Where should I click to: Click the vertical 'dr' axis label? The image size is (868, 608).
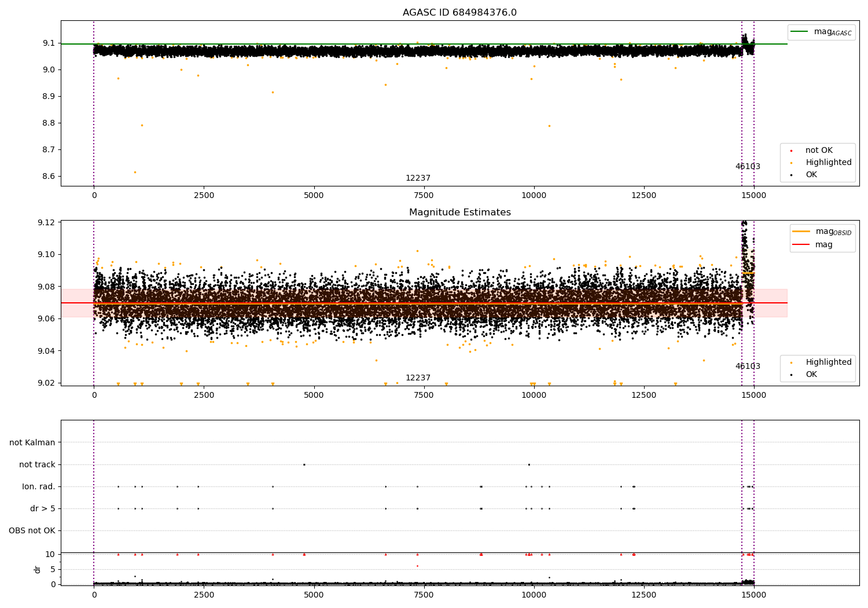click(x=38, y=569)
